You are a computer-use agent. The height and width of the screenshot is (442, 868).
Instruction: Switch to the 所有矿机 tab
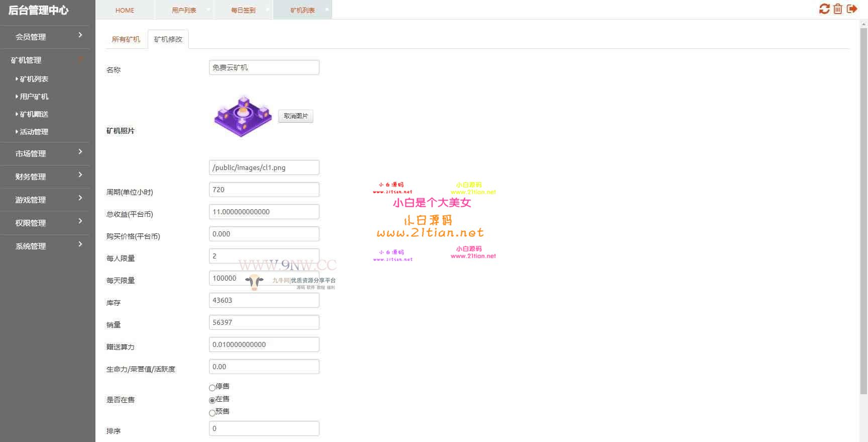point(126,39)
